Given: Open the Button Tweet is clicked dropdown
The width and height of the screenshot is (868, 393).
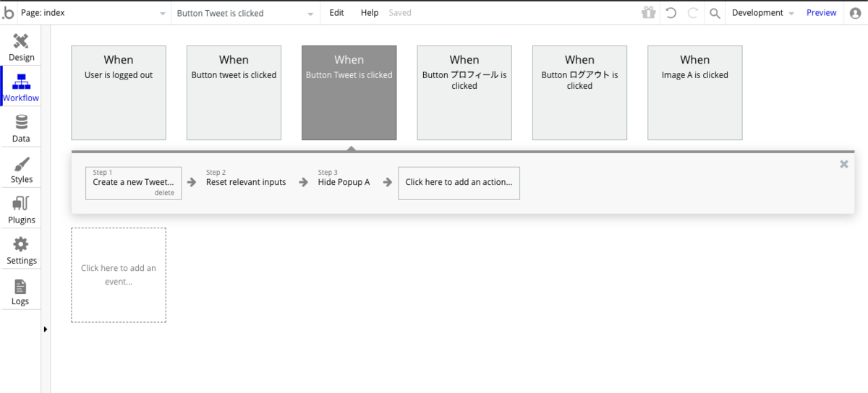Looking at the screenshot, I should [246, 13].
